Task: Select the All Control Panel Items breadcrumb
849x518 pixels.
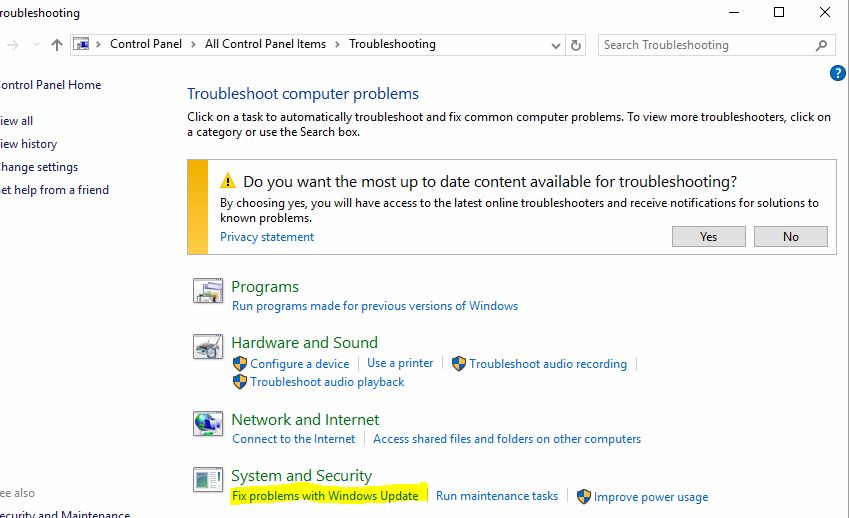Action: point(265,44)
